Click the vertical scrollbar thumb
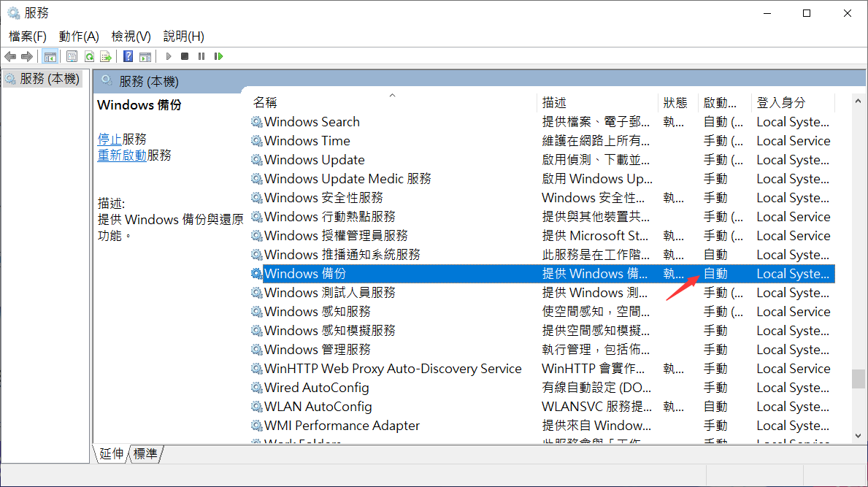868x487 pixels. [858, 379]
